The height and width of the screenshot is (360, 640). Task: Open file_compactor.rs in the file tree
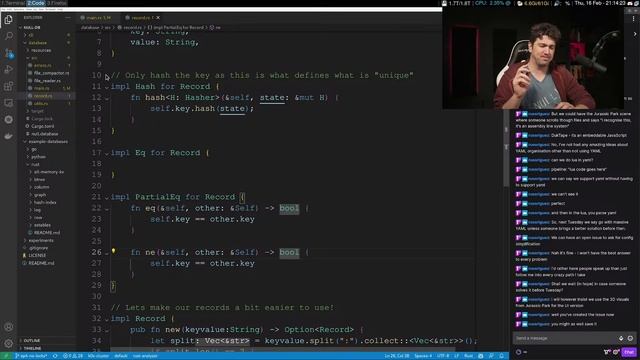51,73
